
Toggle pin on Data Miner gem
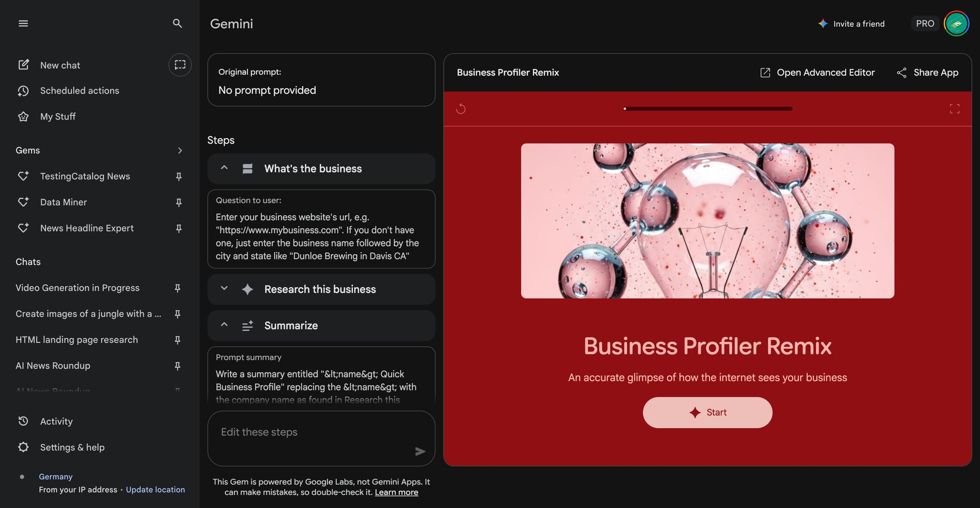coord(179,203)
